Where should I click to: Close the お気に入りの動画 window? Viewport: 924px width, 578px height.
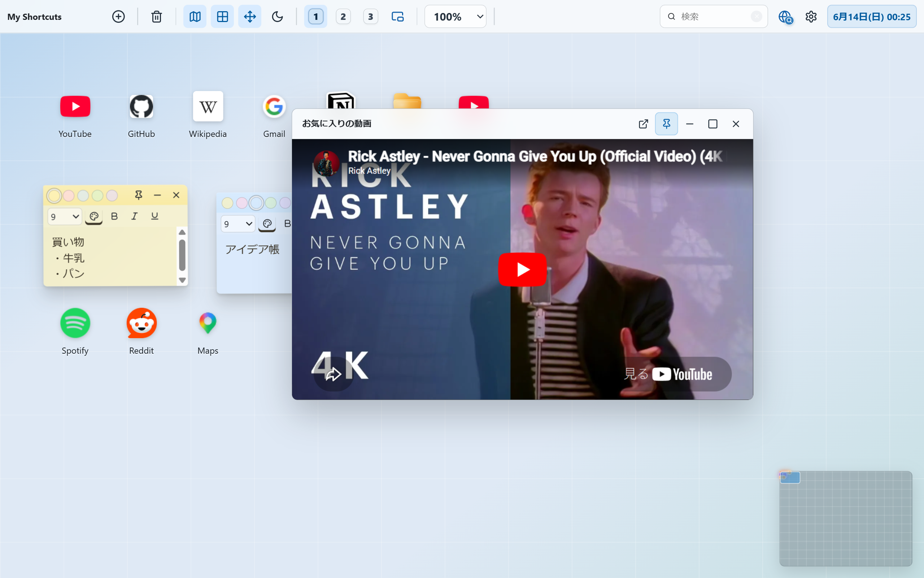[x=736, y=124]
